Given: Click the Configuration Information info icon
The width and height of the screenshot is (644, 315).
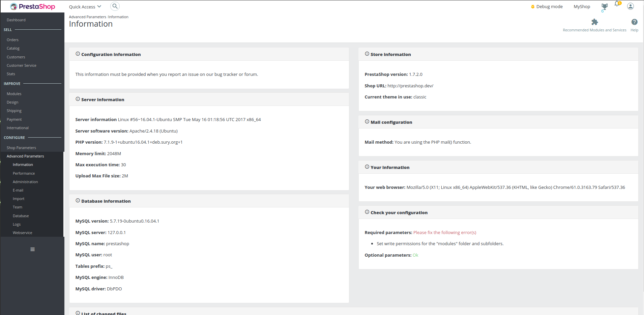Looking at the screenshot, I should 78,54.
